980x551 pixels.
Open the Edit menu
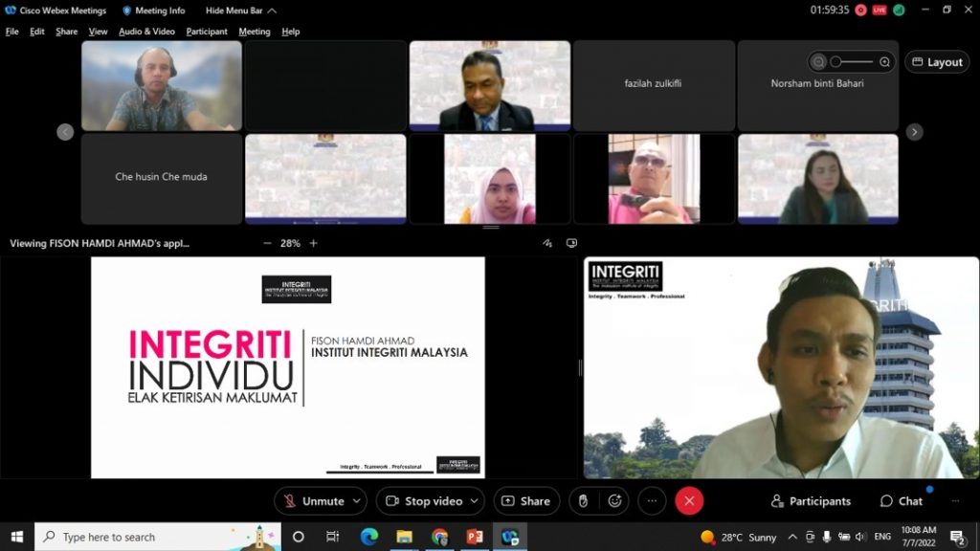pyautogui.click(x=37, y=32)
